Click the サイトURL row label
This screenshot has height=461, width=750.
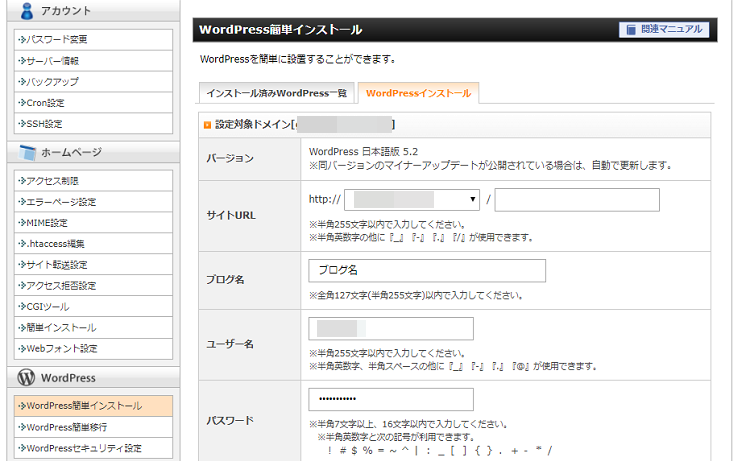pyautogui.click(x=231, y=216)
